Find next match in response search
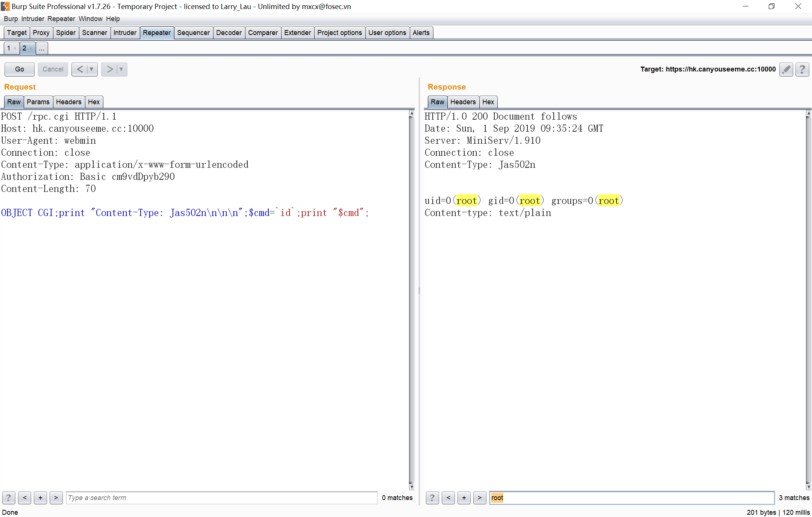This screenshot has height=517, width=812. [x=480, y=498]
